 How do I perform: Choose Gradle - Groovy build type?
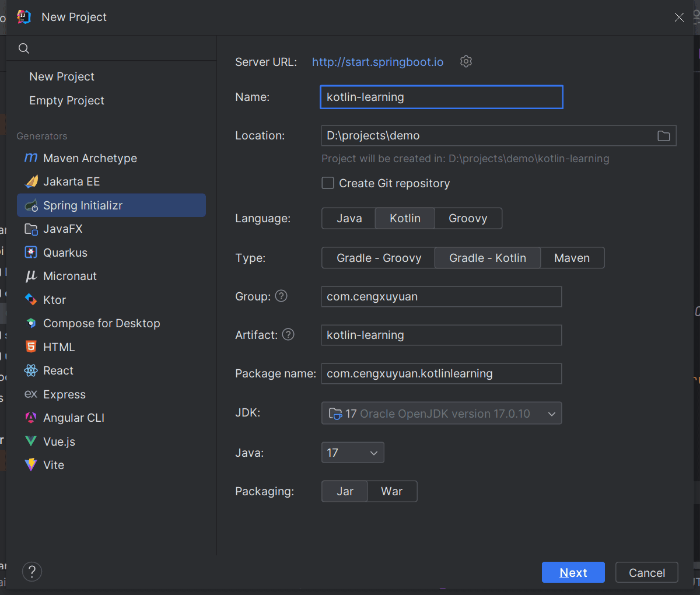click(x=379, y=258)
